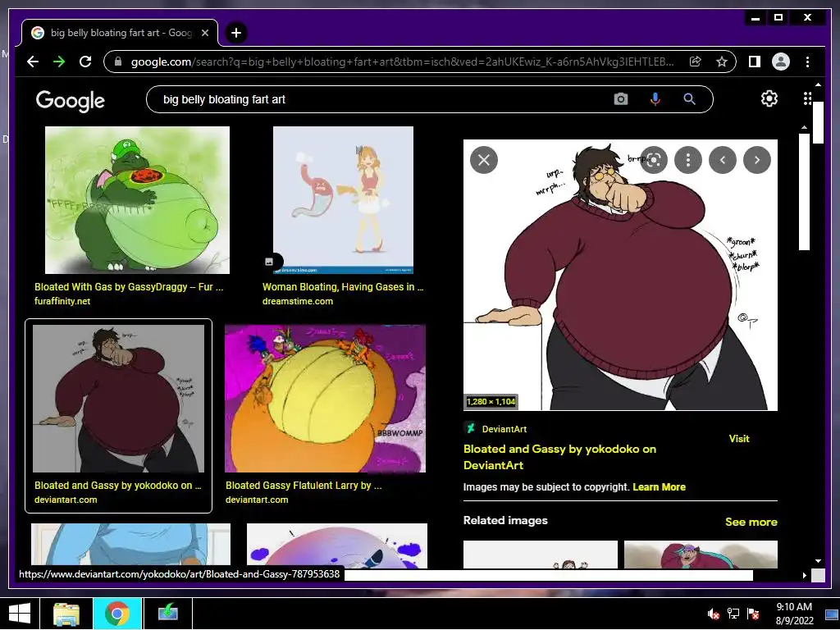Open the 'Bloated Gassy Flatulent Larry' thumbnail
This screenshot has height=630, width=840.
pos(325,398)
